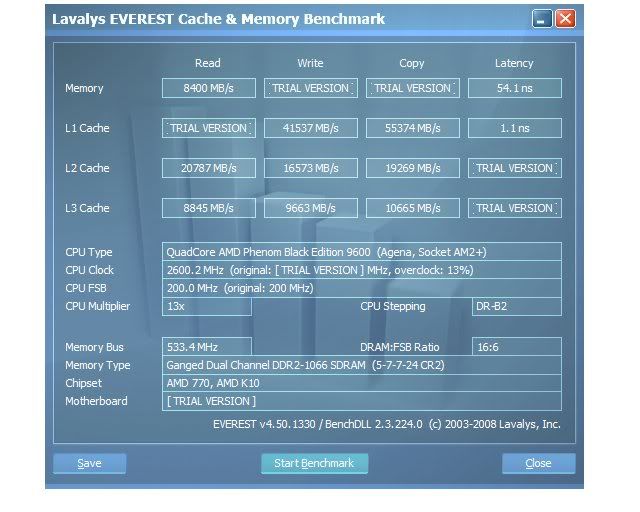
Task: Click the CPU Multiplier label
Action: [x=98, y=306]
